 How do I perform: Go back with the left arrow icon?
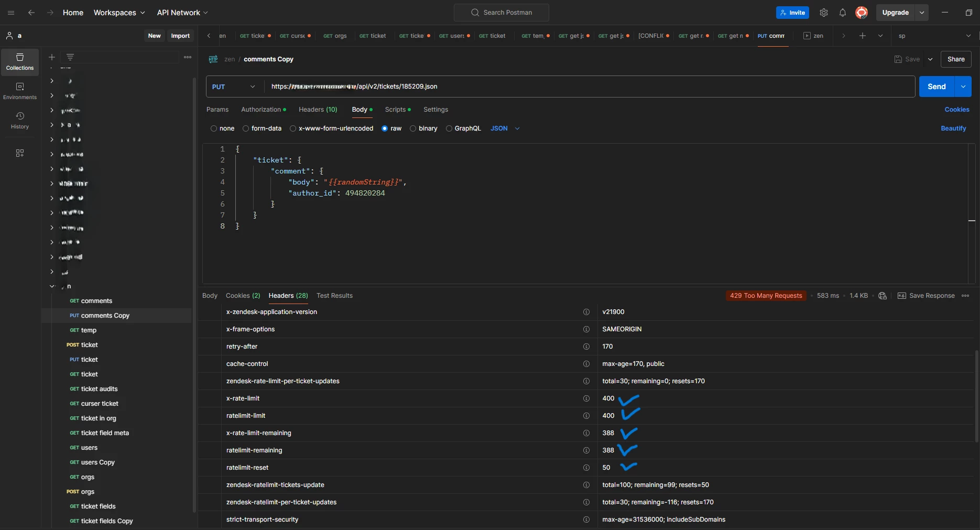coord(31,13)
